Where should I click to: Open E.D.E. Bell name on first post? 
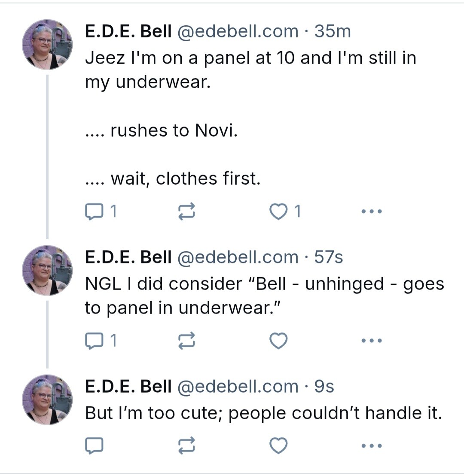click(128, 31)
